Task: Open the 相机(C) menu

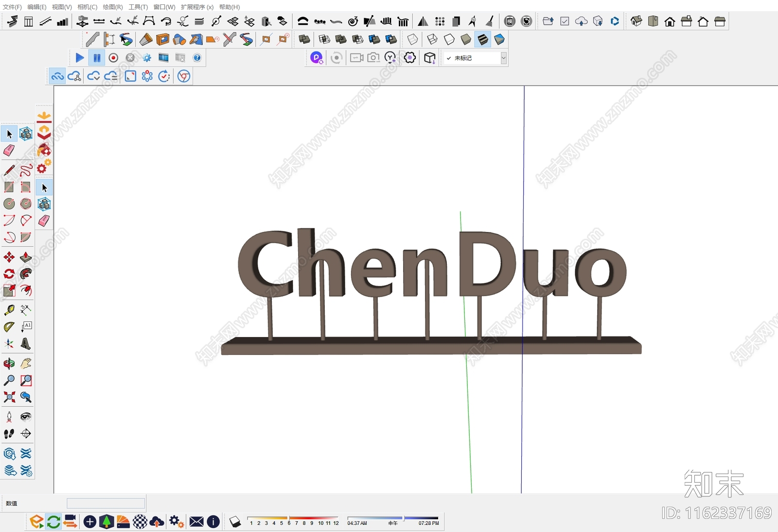Action: pyautogui.click(x=88, y=7)
